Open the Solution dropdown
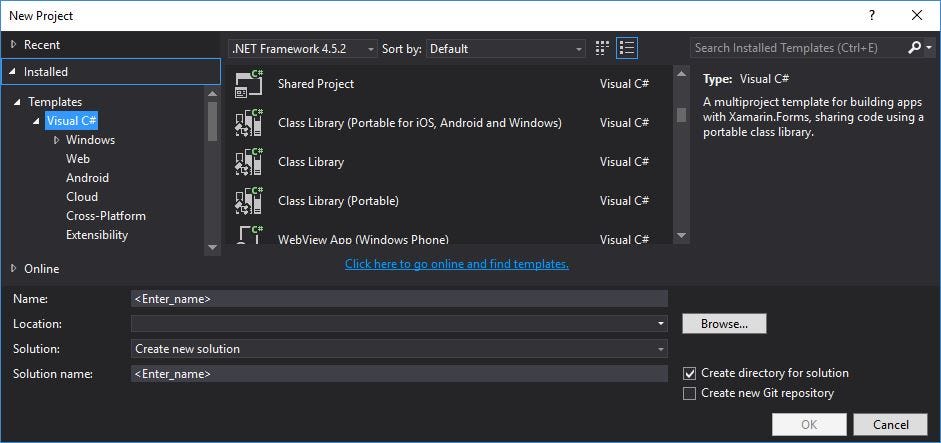The height and width of the screenshot is (443, 941). pyautogui.click(x=399, y=349)
